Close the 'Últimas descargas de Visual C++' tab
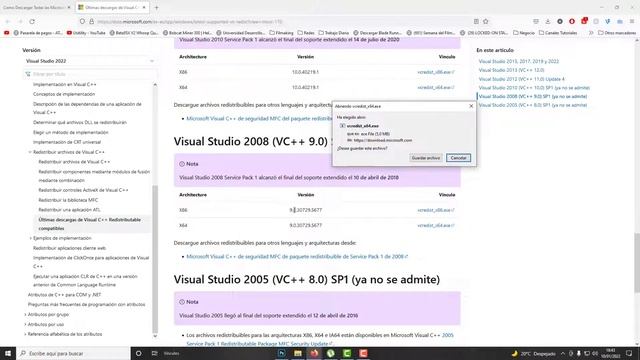 point(144,7)
